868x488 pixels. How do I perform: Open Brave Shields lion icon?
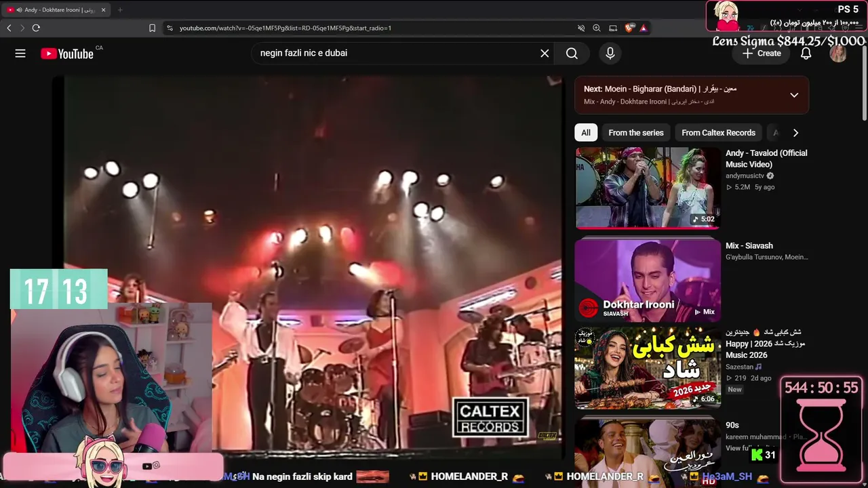629,28
